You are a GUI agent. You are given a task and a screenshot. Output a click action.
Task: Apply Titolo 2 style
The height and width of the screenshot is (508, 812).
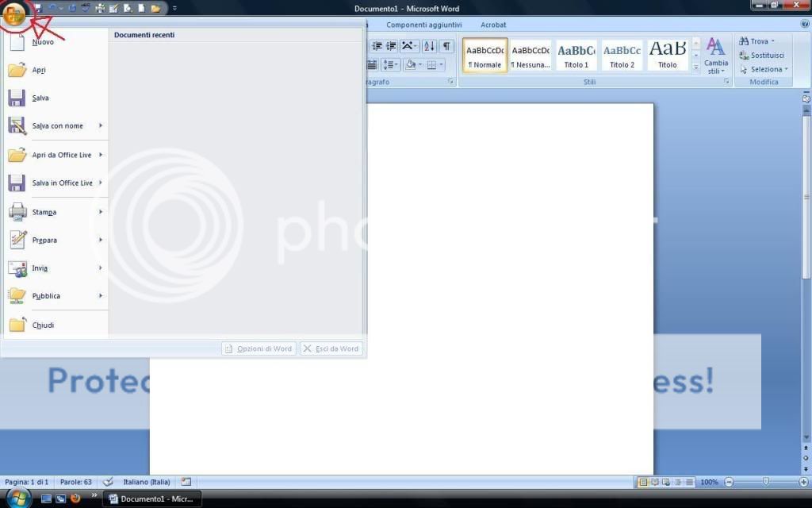tap(622, 56)
